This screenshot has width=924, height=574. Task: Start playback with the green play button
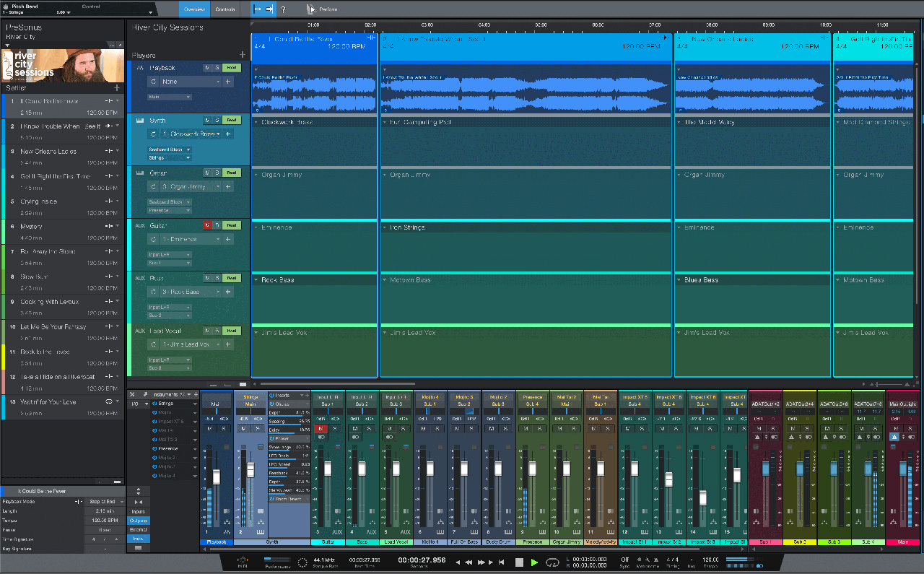[534, 562]
